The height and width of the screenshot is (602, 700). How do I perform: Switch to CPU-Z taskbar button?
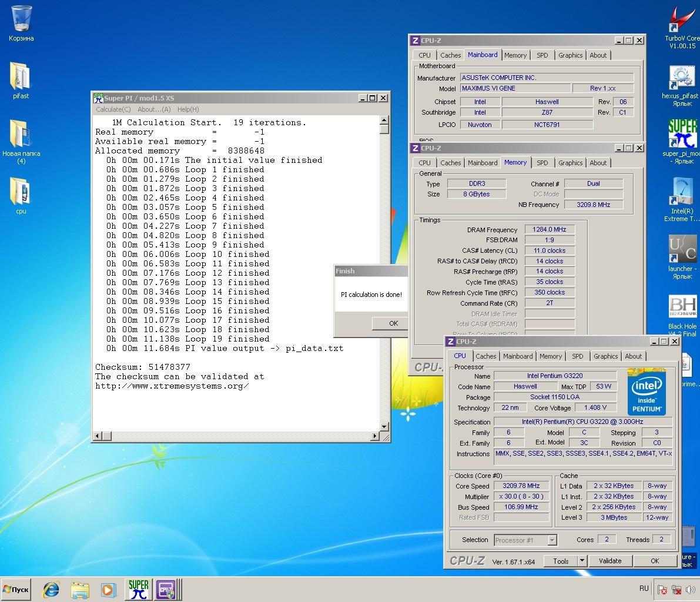pyautogui.click(x=166, y=590)
